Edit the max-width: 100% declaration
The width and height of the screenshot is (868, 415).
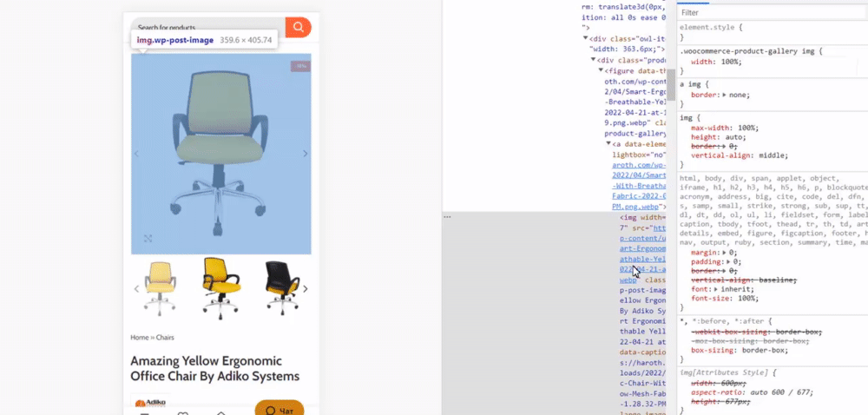(x=725, y=128)
